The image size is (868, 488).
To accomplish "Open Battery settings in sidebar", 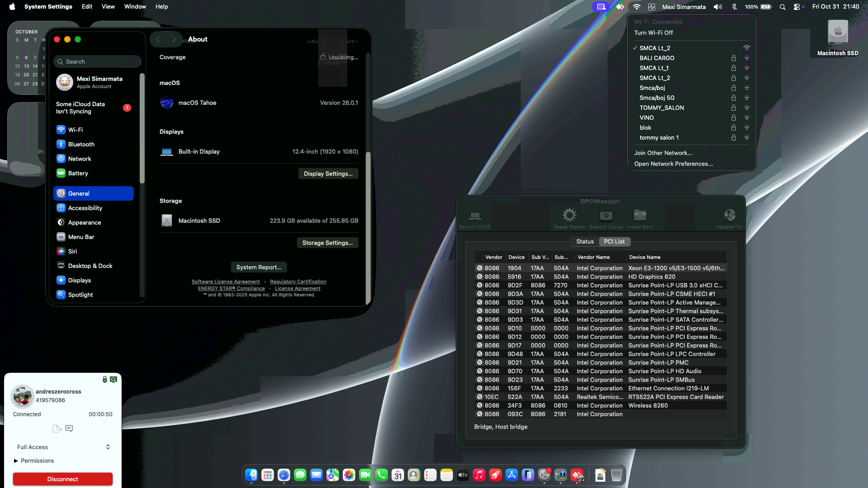I will click(94, 173).
